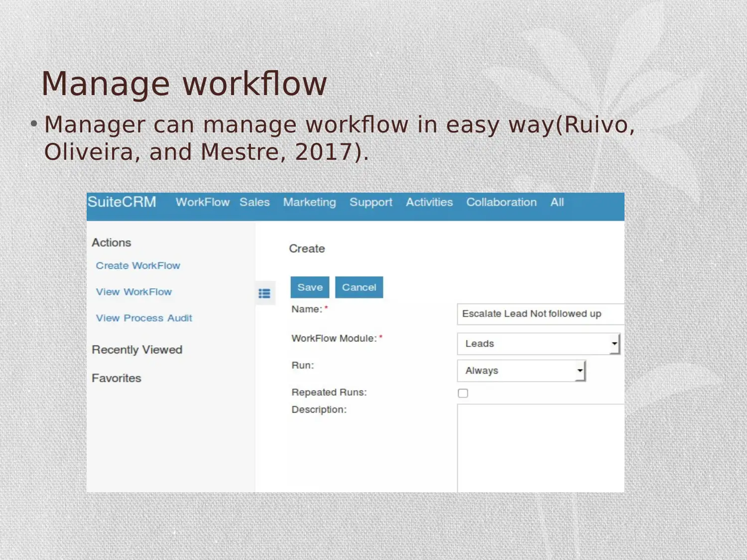The image size is (747, 560).
Task: Click the Save button
Action: click(x=310, y=287)
